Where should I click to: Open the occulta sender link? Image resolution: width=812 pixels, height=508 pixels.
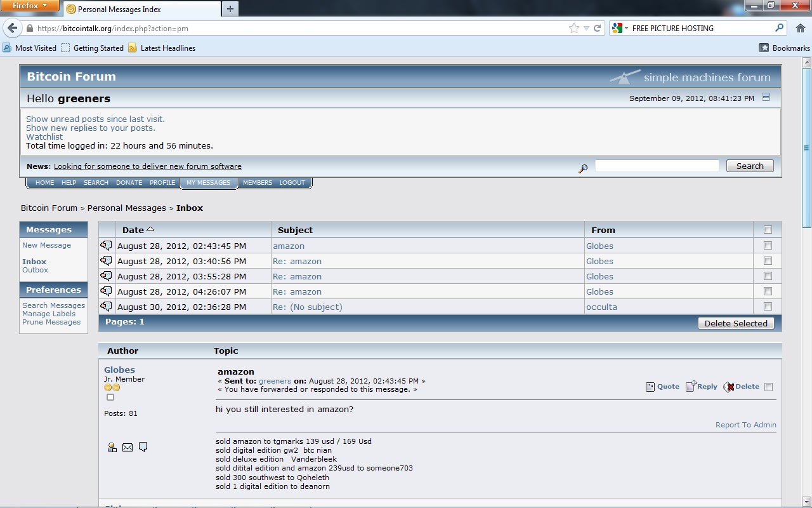601,307
